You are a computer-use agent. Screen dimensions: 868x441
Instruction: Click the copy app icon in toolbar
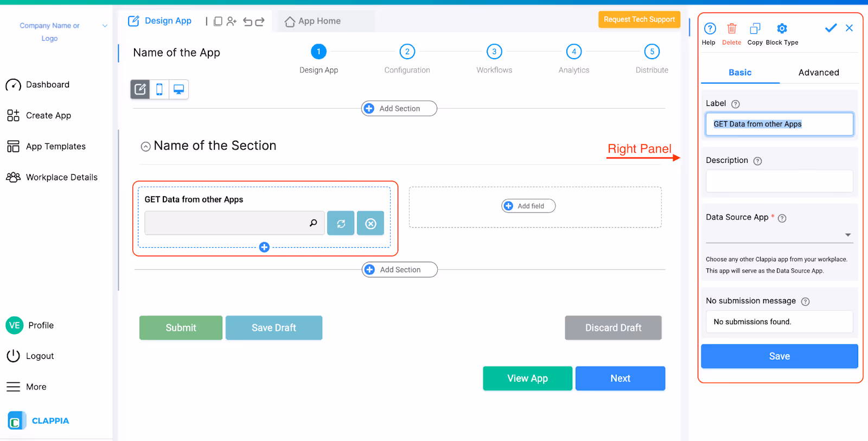pyautogui.click(x=218, y=21)
